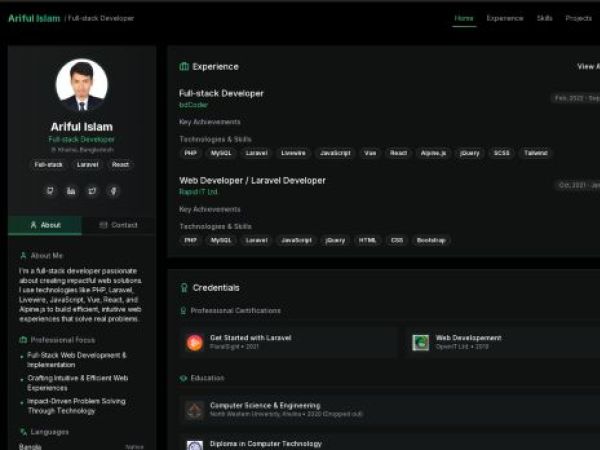Screen dimensions: 600x450
Task: Open the Skills navigation link
Action: (544, 18)
